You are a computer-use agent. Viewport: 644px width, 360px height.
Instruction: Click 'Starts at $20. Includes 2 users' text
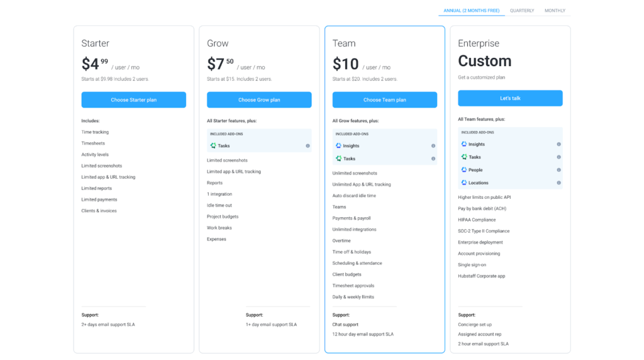point(365,79)
